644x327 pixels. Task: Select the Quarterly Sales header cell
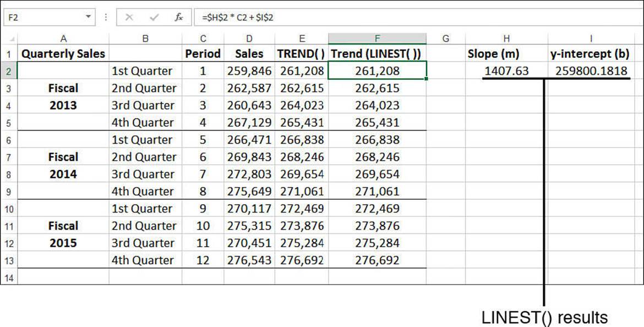[x=63, y=53]
